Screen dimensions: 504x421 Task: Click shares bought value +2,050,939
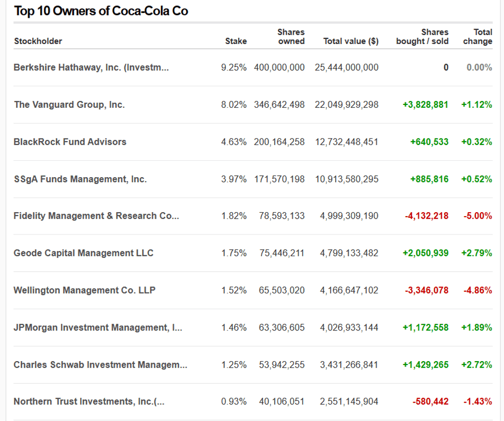click(426, 253)
